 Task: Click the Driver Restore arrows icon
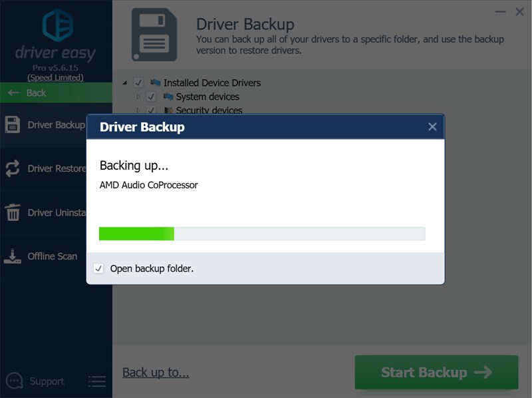(x=13, y=168)
